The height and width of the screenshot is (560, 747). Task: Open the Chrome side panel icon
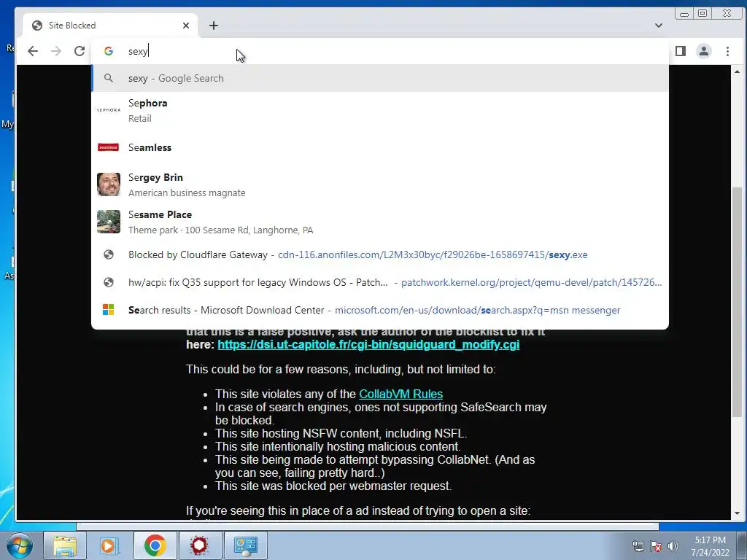pos(681,51)
